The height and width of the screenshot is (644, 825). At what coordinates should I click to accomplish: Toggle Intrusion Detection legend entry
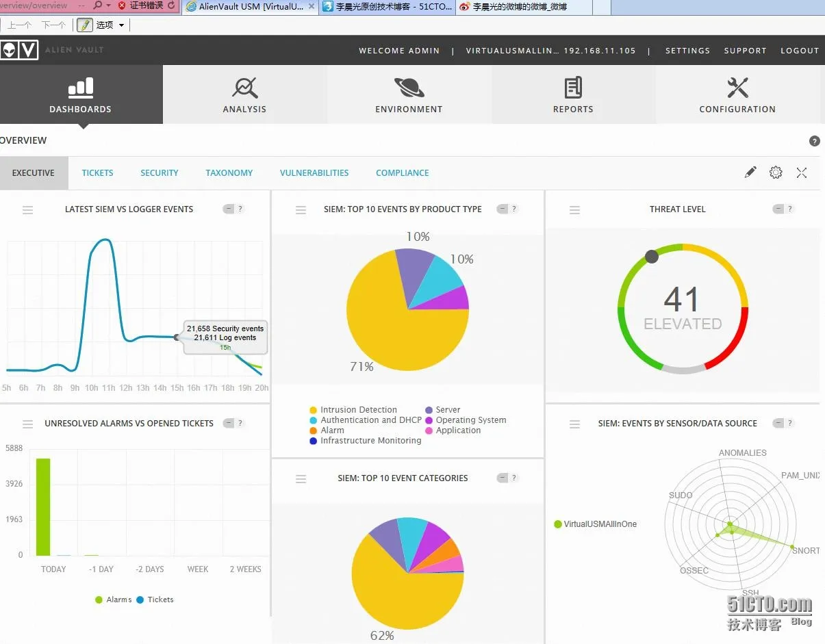click(353, 410)
